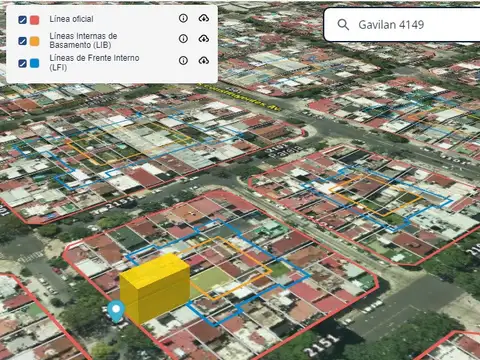The image size is (480, 360).
Task: Click the orange LIB color swatch
Action: tap(34, 41)
